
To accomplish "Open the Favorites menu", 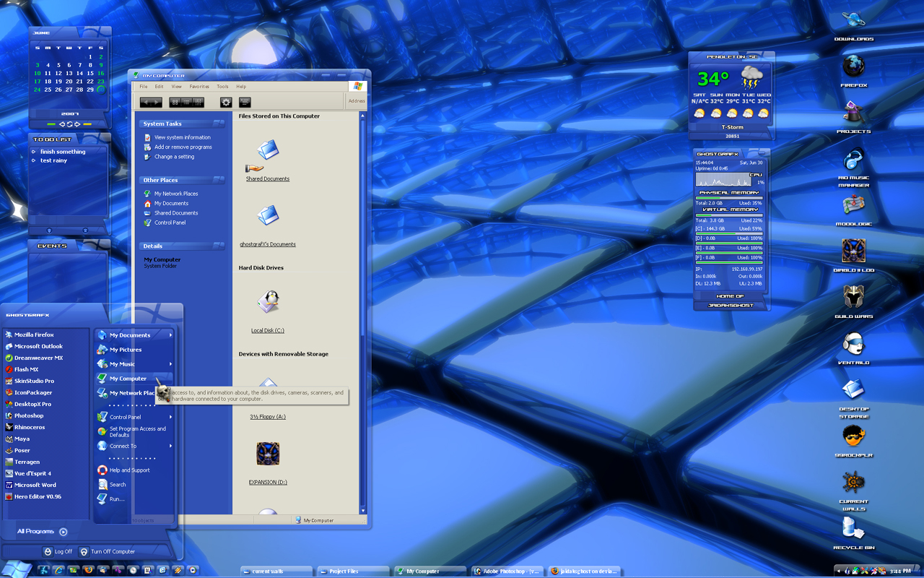I will tap(199, 87).
